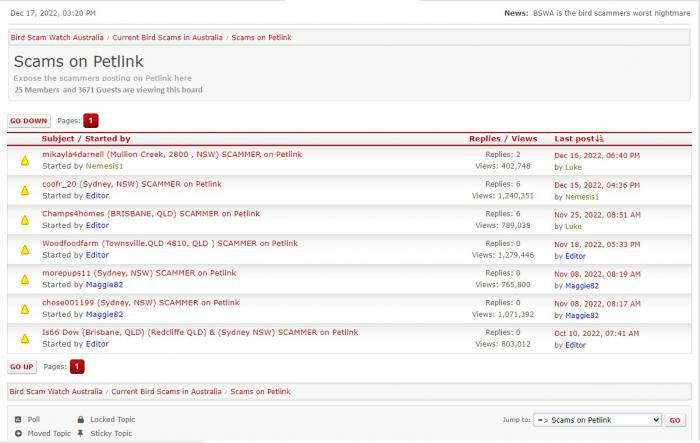This screenshot has height=443, width=700.
Task: View Nemesis1 profile under mikayla4darnell topic
Action: point(105,166)
